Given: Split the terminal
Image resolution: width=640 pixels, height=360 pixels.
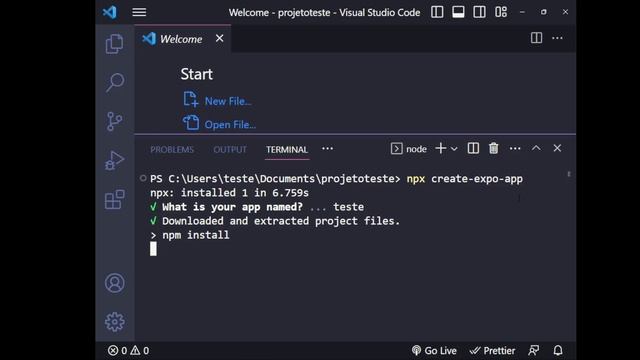Looking at the screenshot, I should coord(473,149).
